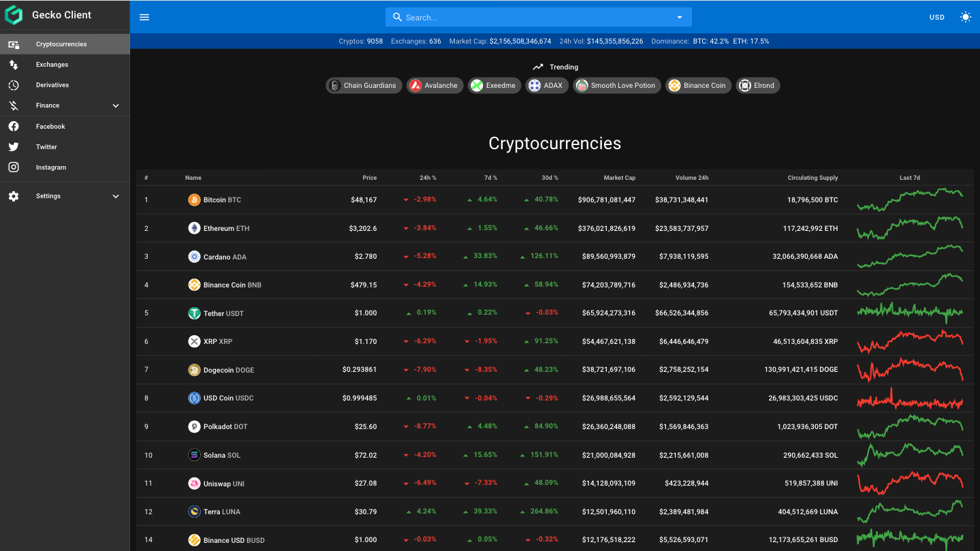Sort table by 24h % column
This screenshot has width=980, height=551.
[x=428, y=178]
